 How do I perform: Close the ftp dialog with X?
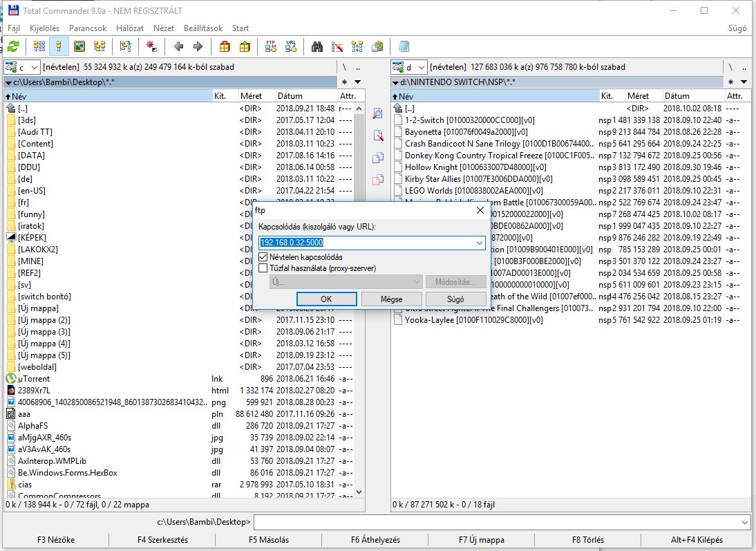click(x=480, y=210)
